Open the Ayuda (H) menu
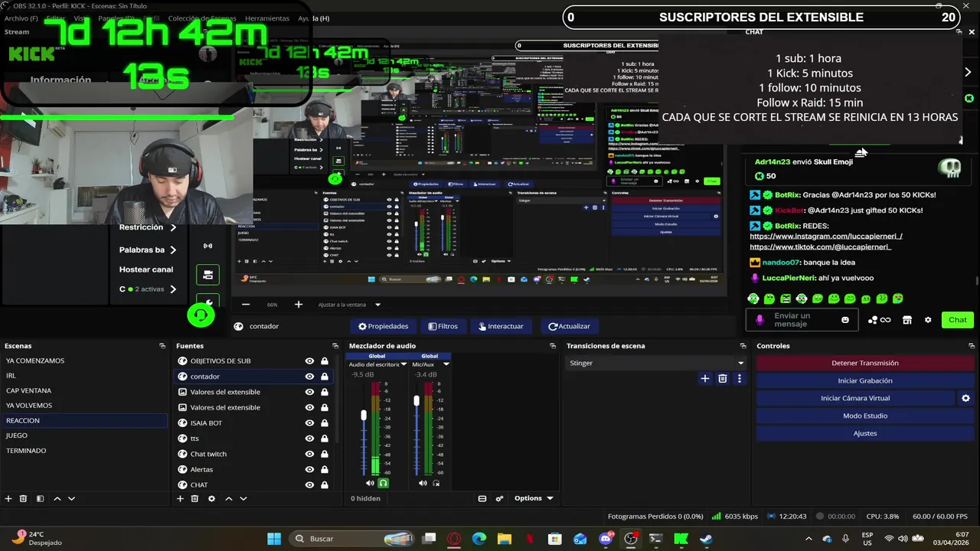This screenshot has width=980, height=551. click(x=313, y=18)
